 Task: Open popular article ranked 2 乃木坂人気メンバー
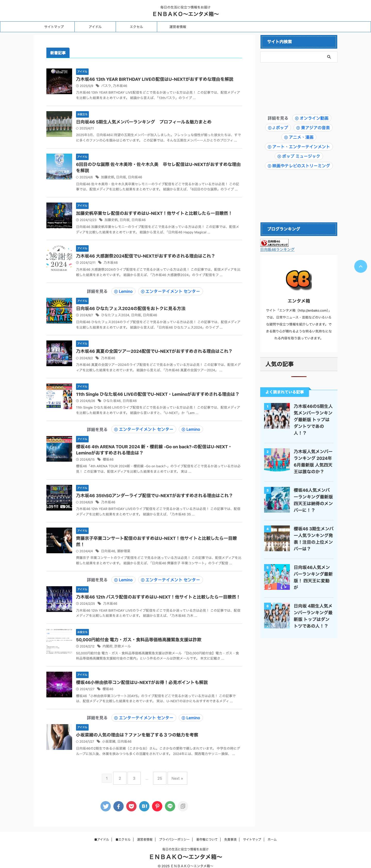tap(313, 461)
